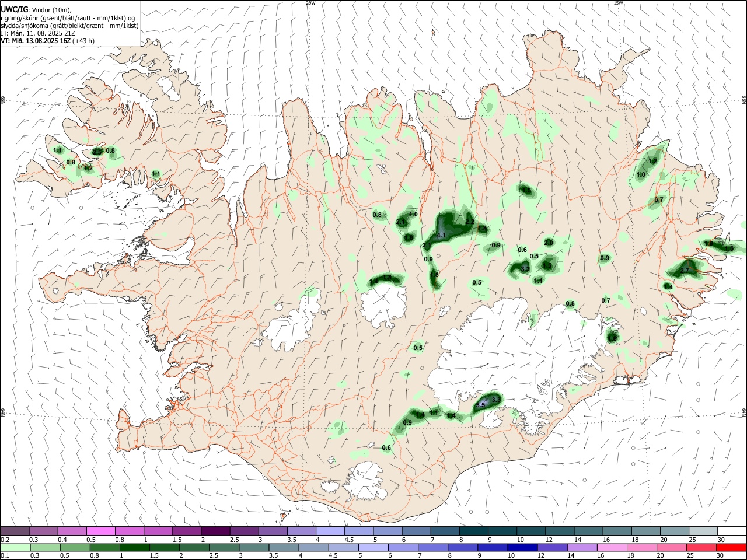Pick the bright magenta snow swatch at 0.5
The image size is (747, 560).
[x=101, y=531]
